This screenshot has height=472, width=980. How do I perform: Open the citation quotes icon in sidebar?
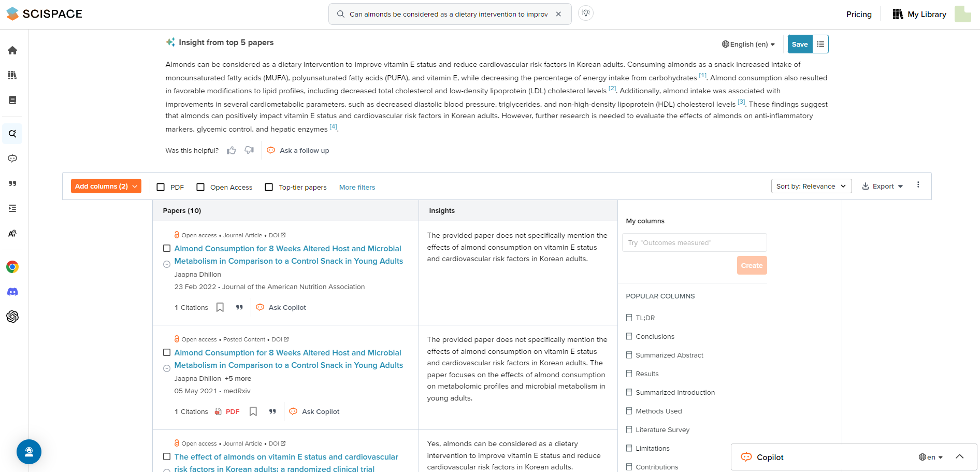tap(12, 183)
